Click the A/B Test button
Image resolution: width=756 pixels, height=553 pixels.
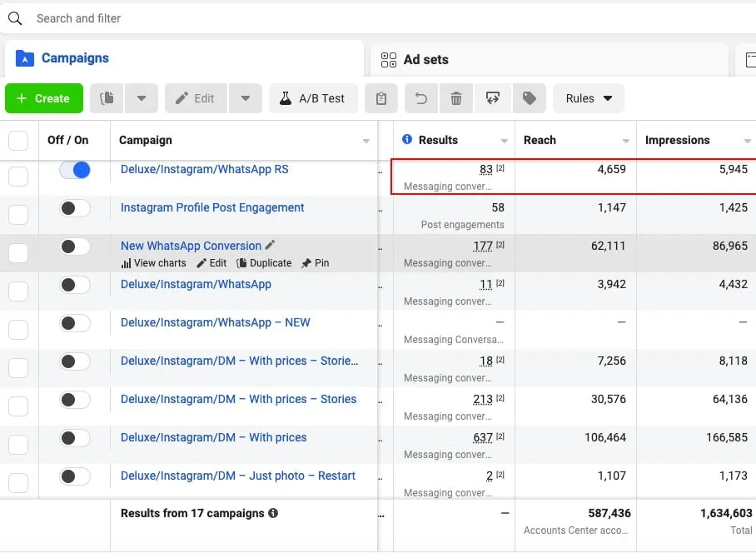[313, 98]
